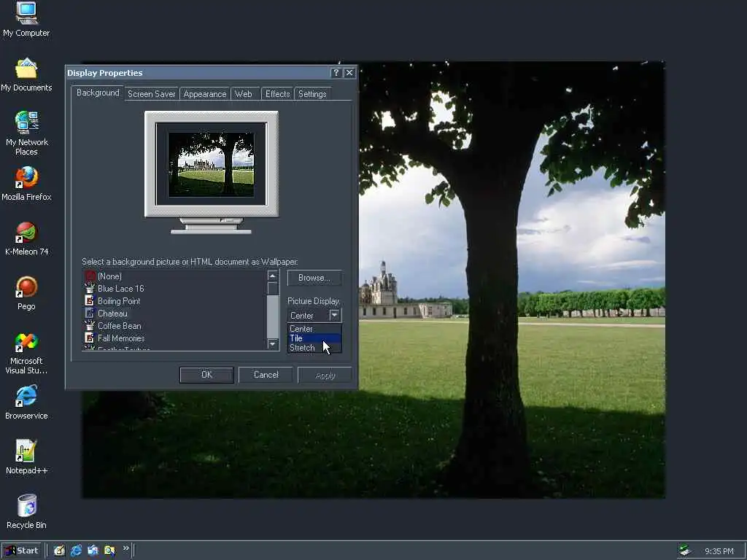Screen dimensions: 747x560
Task: Open the Web tab
Action: pyautogui.click(x=244, y=94)
